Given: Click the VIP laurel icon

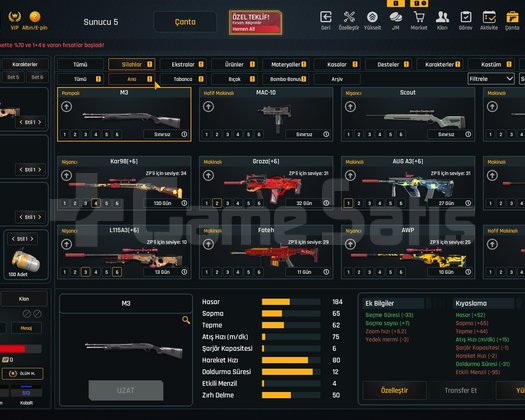Looking at the screenshot, I should pos(14,16).
